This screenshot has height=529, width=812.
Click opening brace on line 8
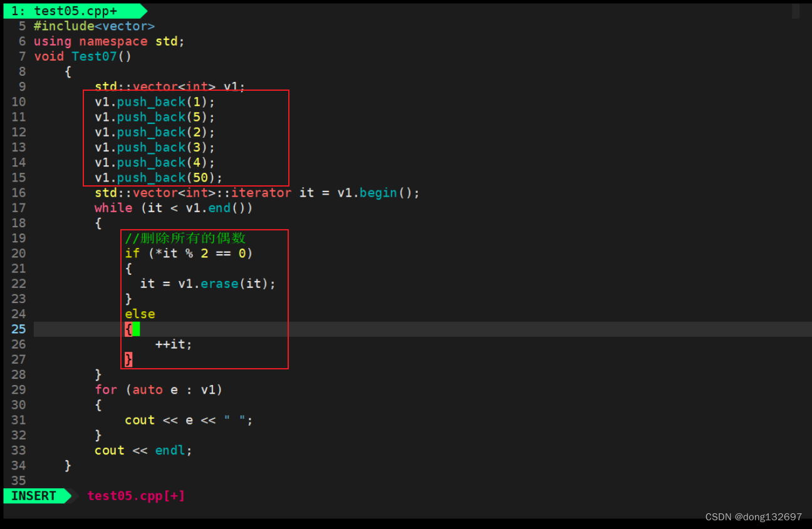click(x=68, y=71)
